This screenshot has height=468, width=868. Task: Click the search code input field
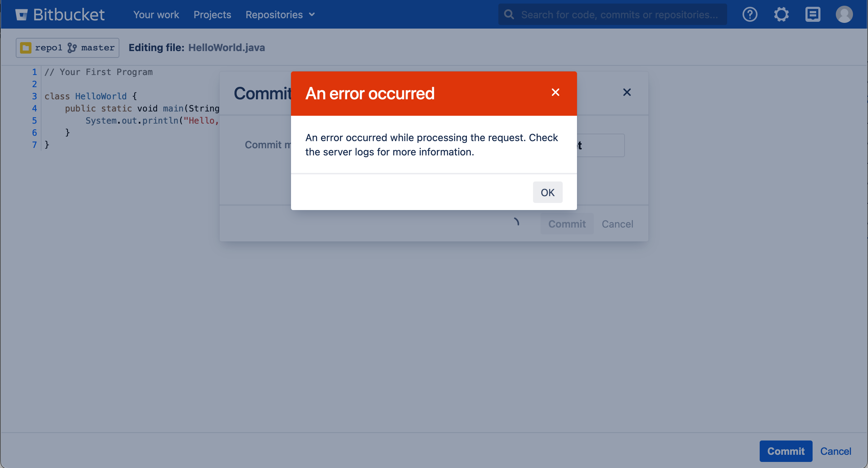point(619,15)
